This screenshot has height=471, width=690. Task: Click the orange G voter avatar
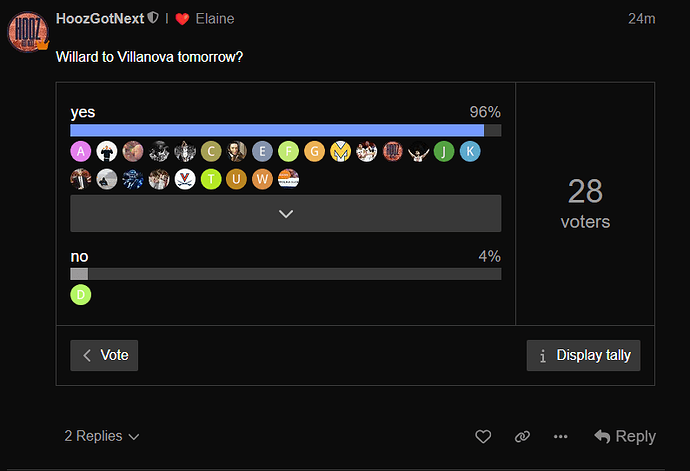click(x=314, y=151)
